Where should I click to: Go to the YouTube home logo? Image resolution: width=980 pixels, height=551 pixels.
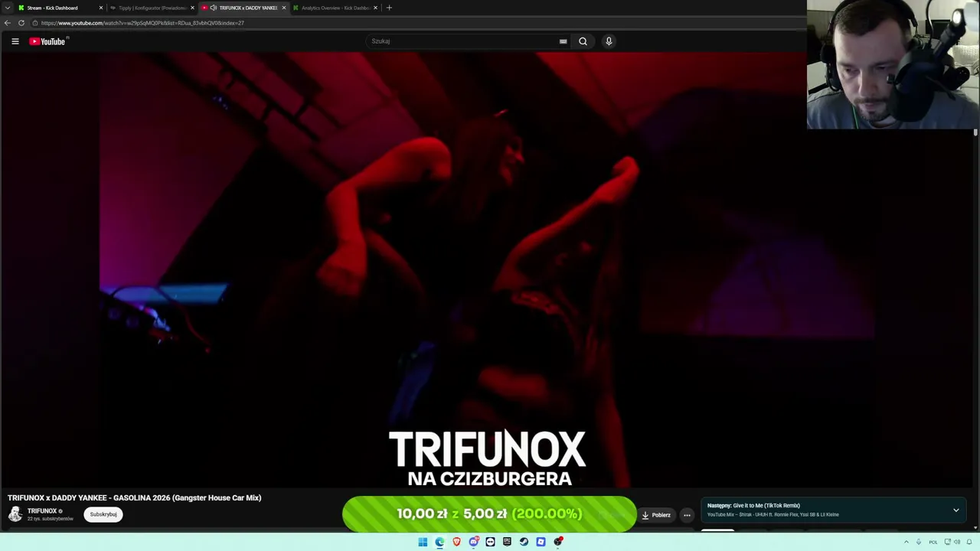tap(47, 41)
